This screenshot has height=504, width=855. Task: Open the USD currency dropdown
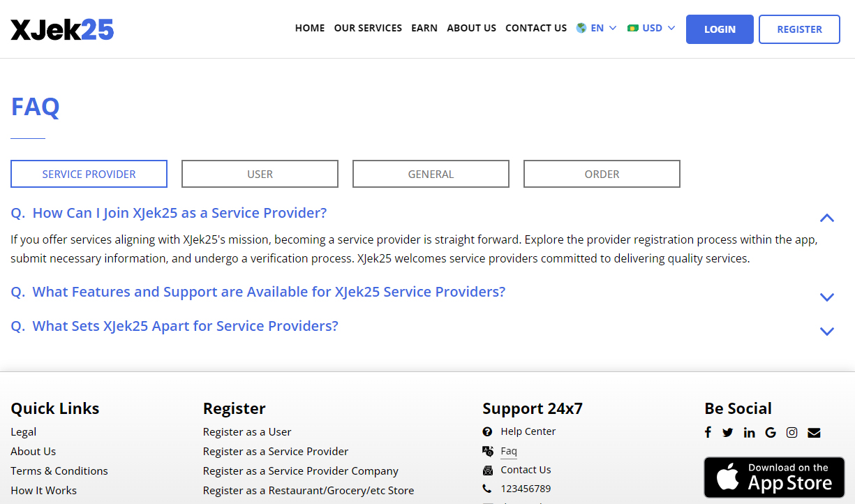(x=650, y=28)
